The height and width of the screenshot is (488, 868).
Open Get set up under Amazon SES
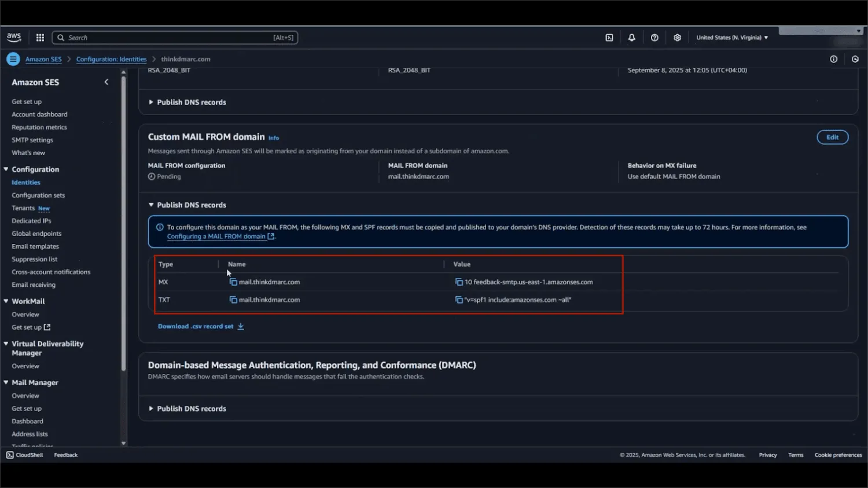coord(27,102)
